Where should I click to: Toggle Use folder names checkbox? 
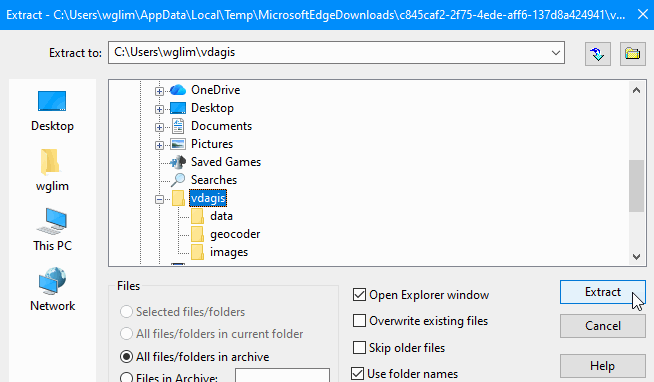(x=357, y=374)
